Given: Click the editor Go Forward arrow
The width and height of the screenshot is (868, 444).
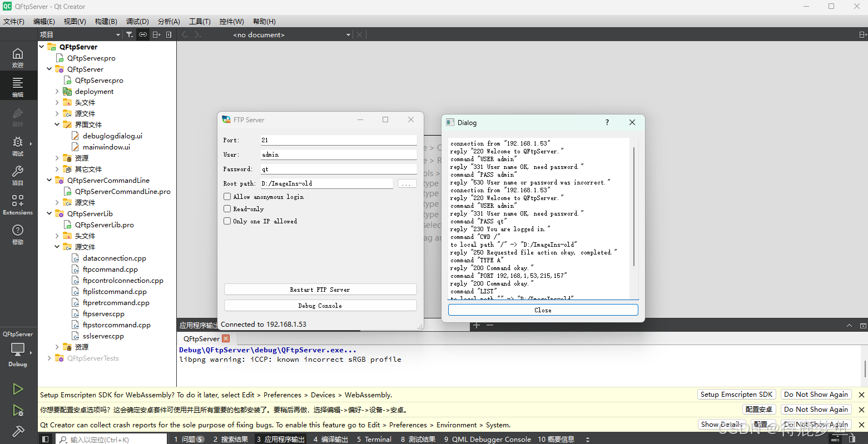Looking at the screenshot, I should point(199,34).
